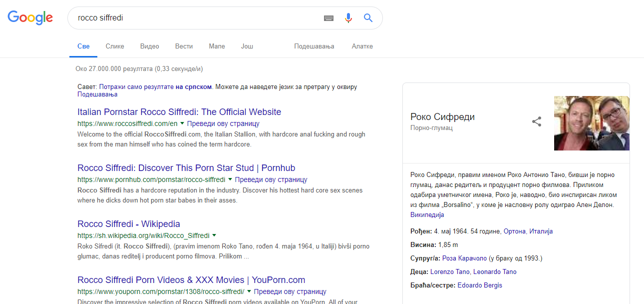Open Подешавања link under the language tip
The height and width of the screenshot is (304, 644).
[x=97, y=94]
